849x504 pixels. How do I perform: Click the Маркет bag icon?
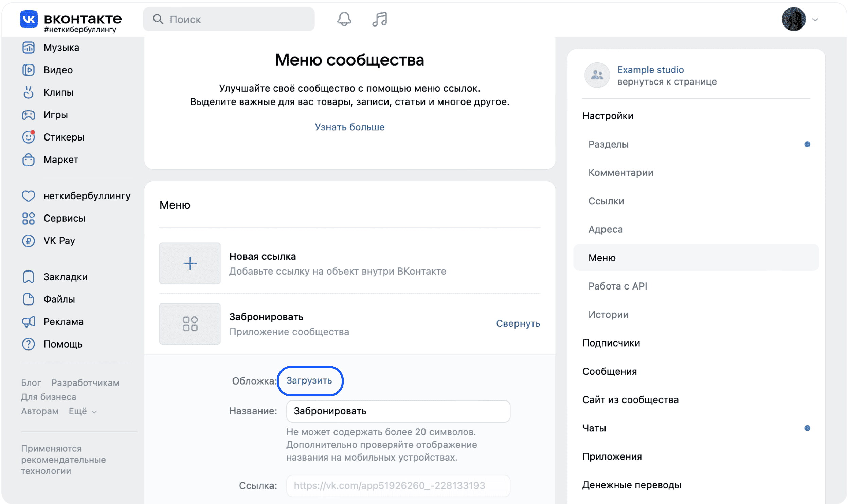click(x=29, y=160)
